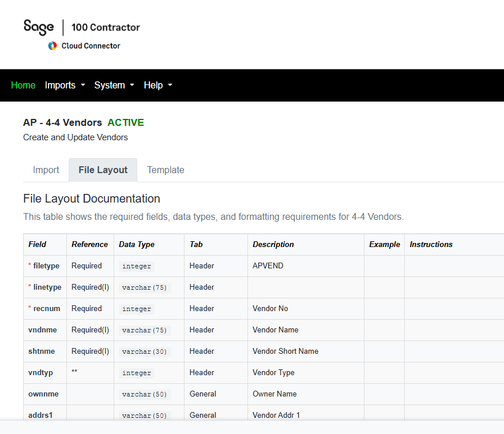Viewport: 504px width, 434px height.
Task: Open the System dropdown menu
Action: [x=114, y=85]
